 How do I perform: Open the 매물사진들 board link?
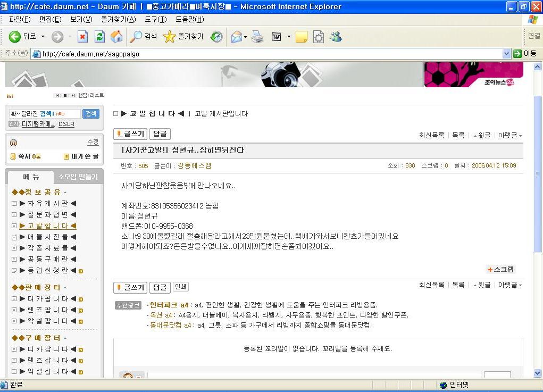[x=48, y=237]
